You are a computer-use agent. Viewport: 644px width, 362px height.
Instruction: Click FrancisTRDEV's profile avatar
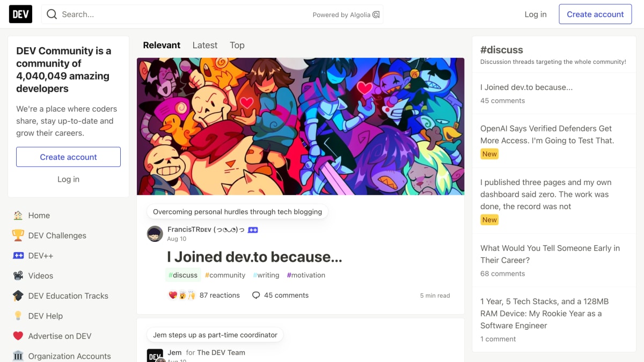pyautogui.click(x=155, y=234)
